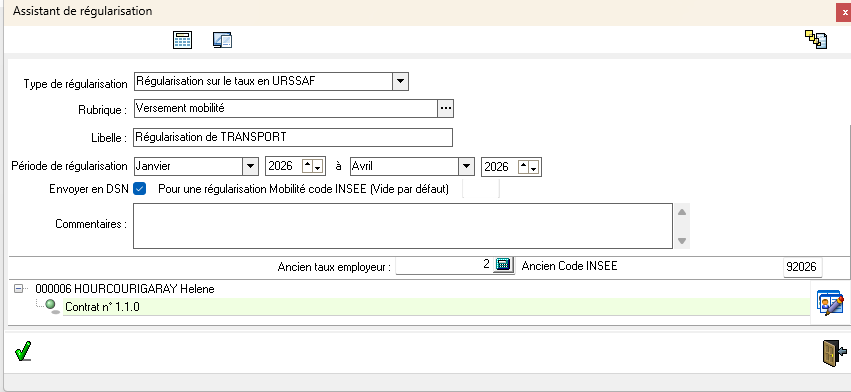Increase the start year 2026 stepper
The width and height of the screenshot is (851, 392).
308,167
